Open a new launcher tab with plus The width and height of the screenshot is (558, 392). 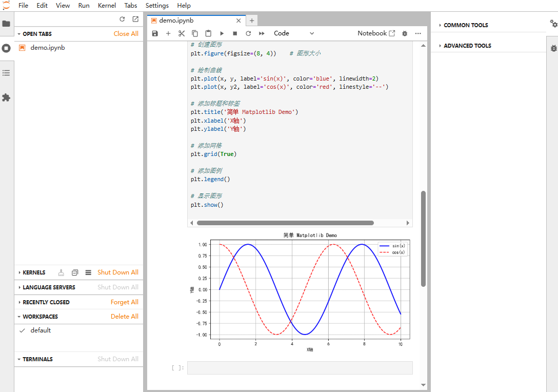(252, 21)
